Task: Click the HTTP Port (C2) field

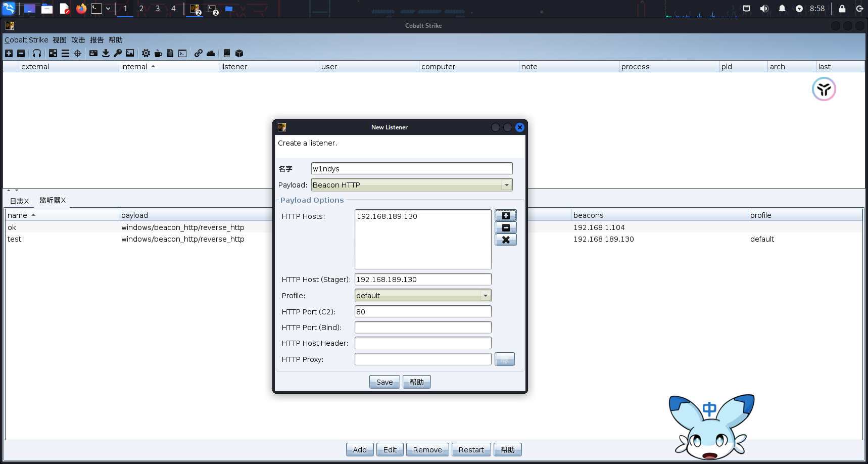Action: click(422, 312)
